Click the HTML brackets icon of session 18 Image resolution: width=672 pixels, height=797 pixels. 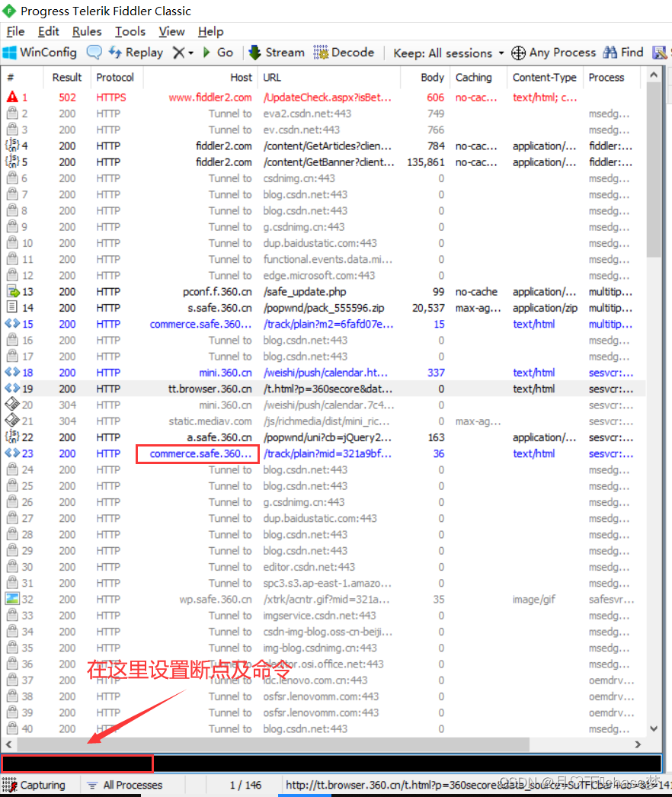pyautogui.click(x=12, y=372)
